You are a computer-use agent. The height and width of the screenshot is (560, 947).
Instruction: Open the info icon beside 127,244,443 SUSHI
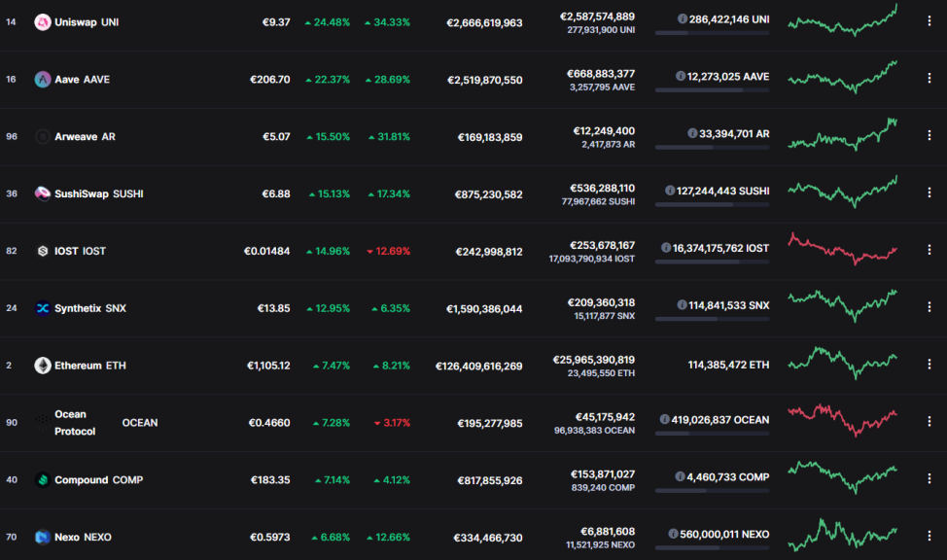(669, 191)
